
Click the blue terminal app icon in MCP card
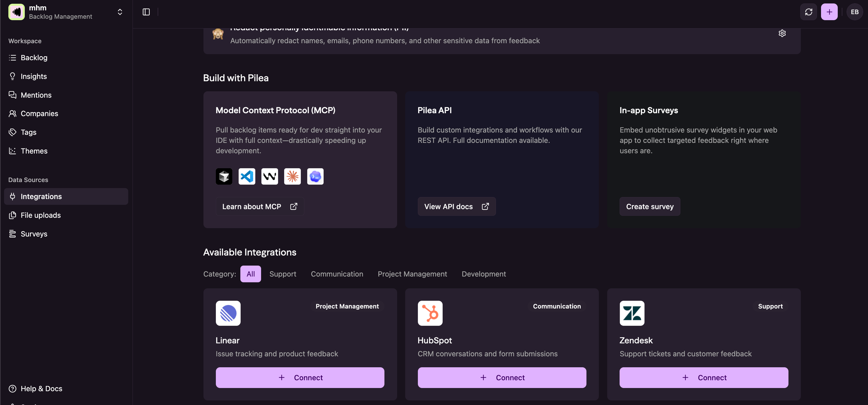coord(315,177)
